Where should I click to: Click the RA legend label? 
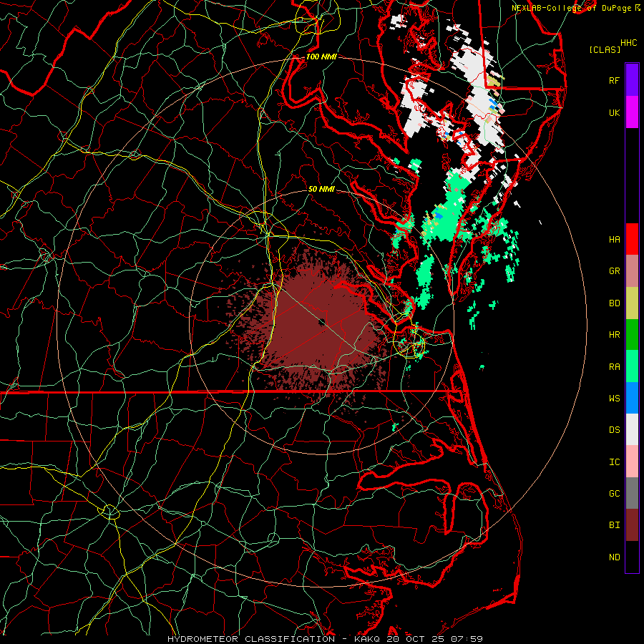pos(615,367)
